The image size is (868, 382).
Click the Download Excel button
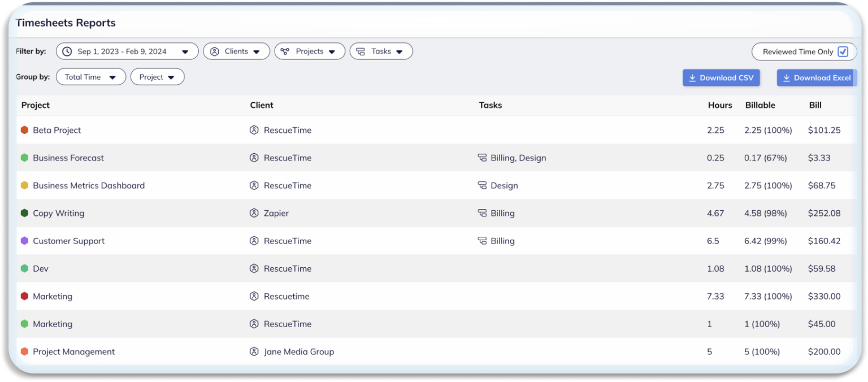coord(817,77)
